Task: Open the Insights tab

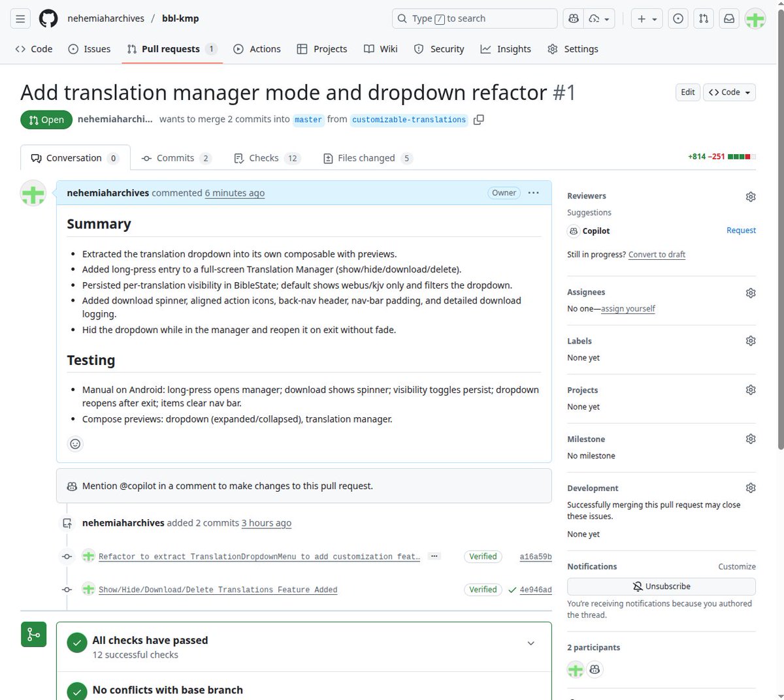Action: click(506, 49)
